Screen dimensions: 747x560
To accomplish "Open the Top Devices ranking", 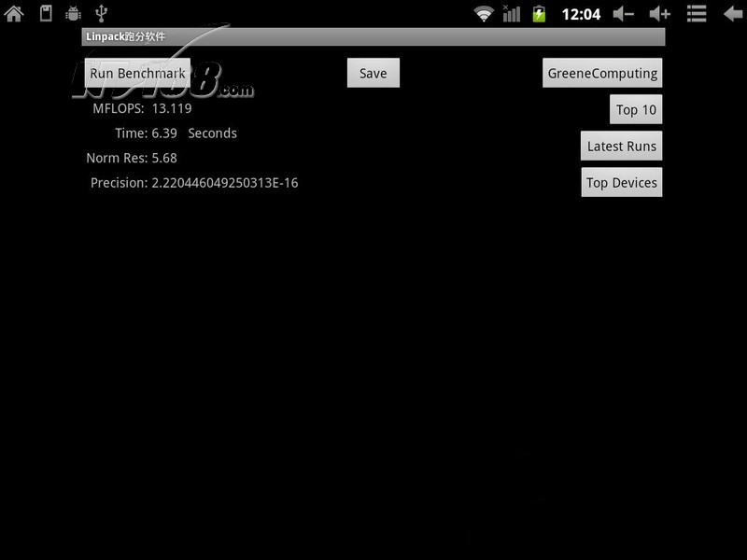I will pyautogui.click(x=621, y=182).
